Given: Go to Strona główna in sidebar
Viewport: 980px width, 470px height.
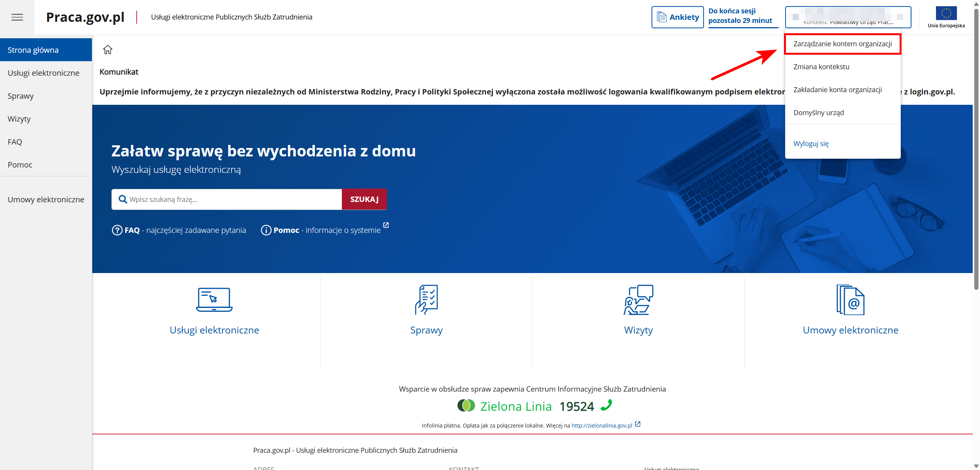Looking at the screenshot, I should pyautogui.click(x=46, y=50).
